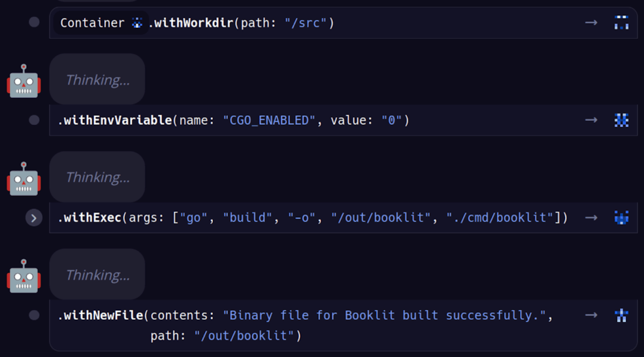Viewport: 644px width, 357px height.
Task: Expand the withExec go build step chevron
Action: coord(34,218)
